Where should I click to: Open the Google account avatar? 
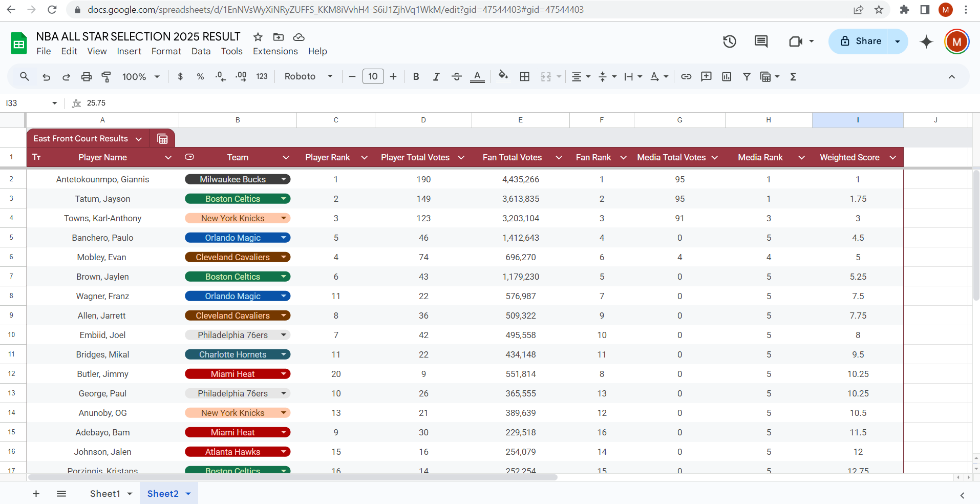click(957, 41)
